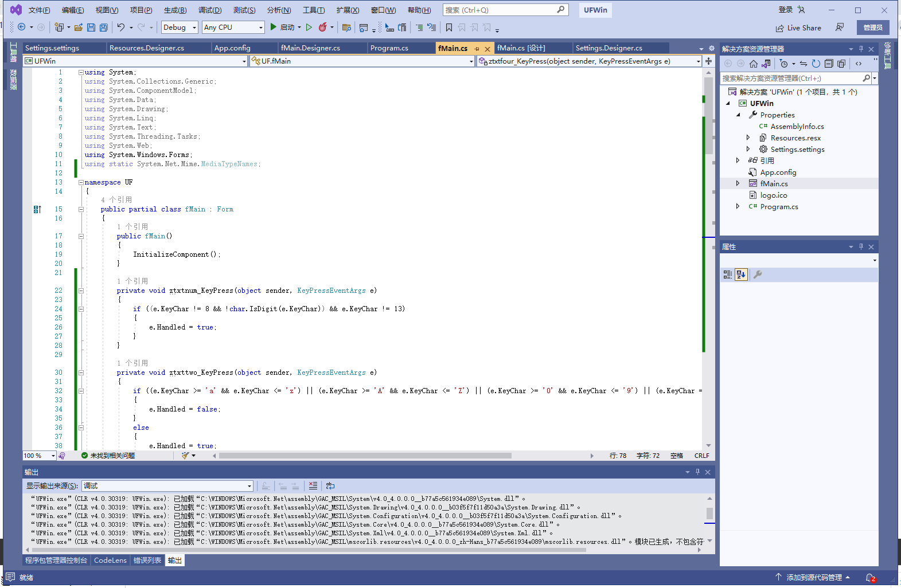The image size is (901, 588).
Task: Click the New Project toolbar icon
Action: point(58,27)
